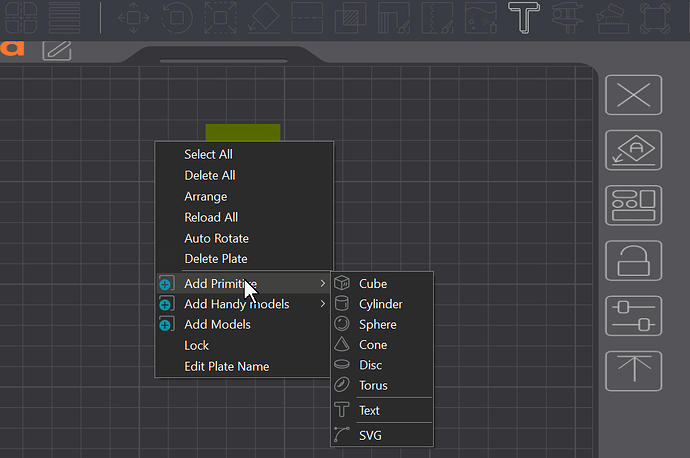
Task: Expand the Add Primitive submenu arrow
Action: (x=323, y=283)
